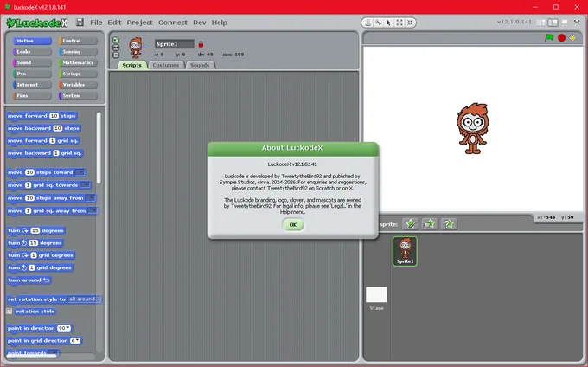
Task: Click the Sprite1 name field
Action: point(175,44)
